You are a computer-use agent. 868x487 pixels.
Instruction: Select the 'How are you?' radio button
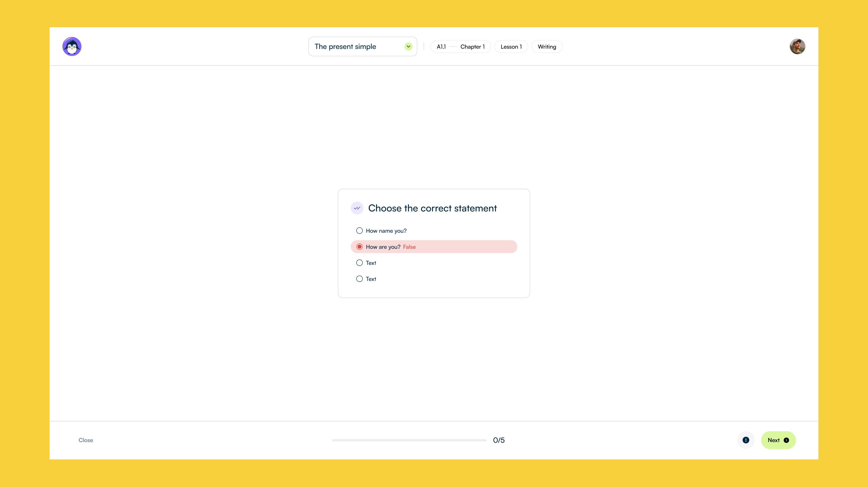pyautogui.click(x=360, y=247)
